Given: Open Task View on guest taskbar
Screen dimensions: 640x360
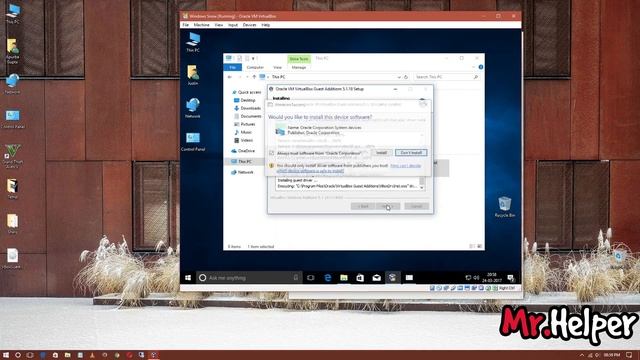Looking at the screenshot, I should [x=311, y=278].
